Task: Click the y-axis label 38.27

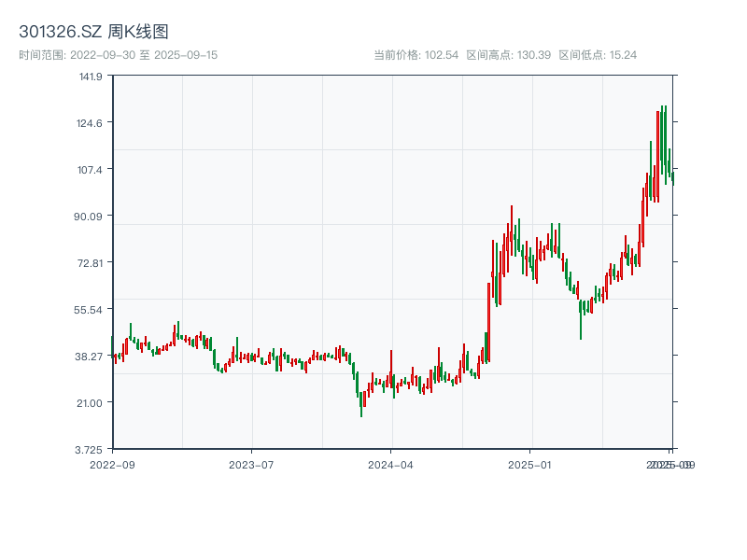Action: coord(89,357)
